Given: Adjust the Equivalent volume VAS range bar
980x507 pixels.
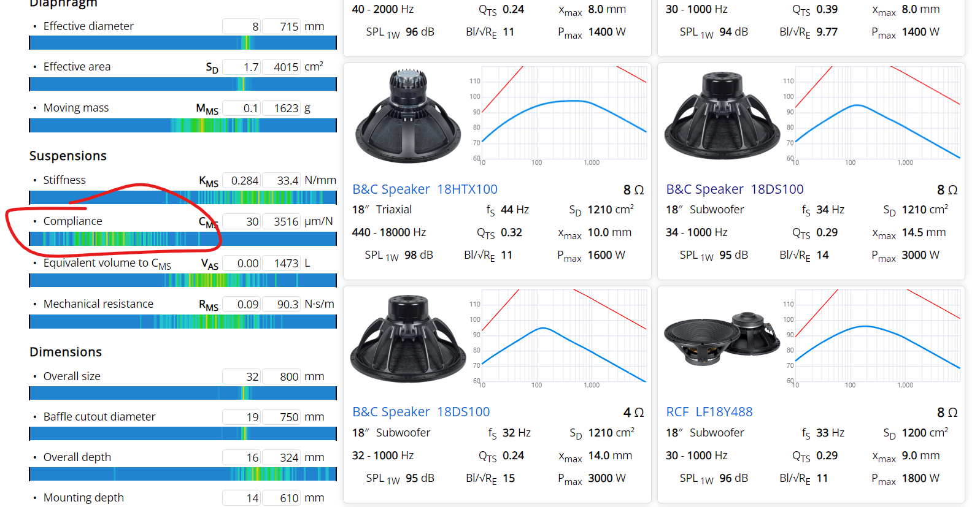Looking at the screenshot, I should click(x=183, y=280).
